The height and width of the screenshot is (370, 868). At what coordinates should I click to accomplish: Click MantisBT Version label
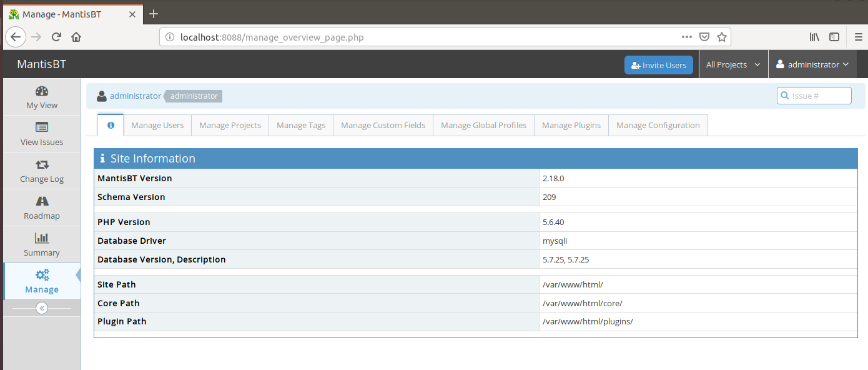click(x=135, y=178)
